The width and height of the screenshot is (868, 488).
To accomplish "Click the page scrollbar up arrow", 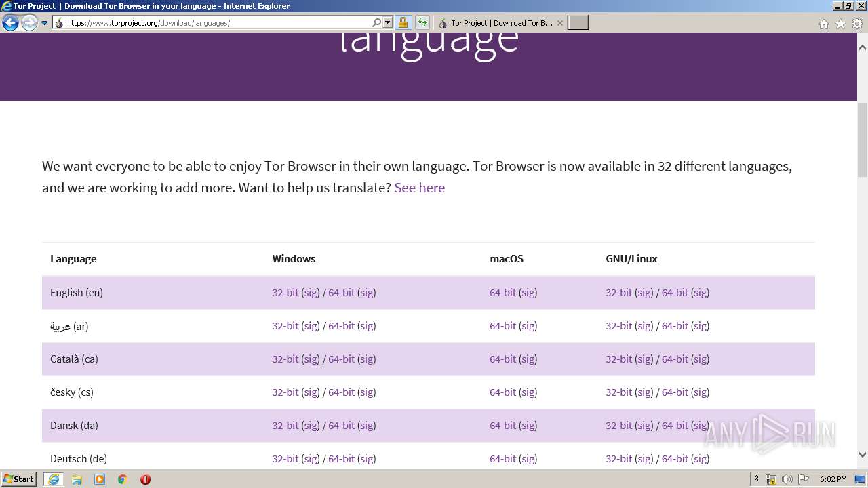I will 863,47.
